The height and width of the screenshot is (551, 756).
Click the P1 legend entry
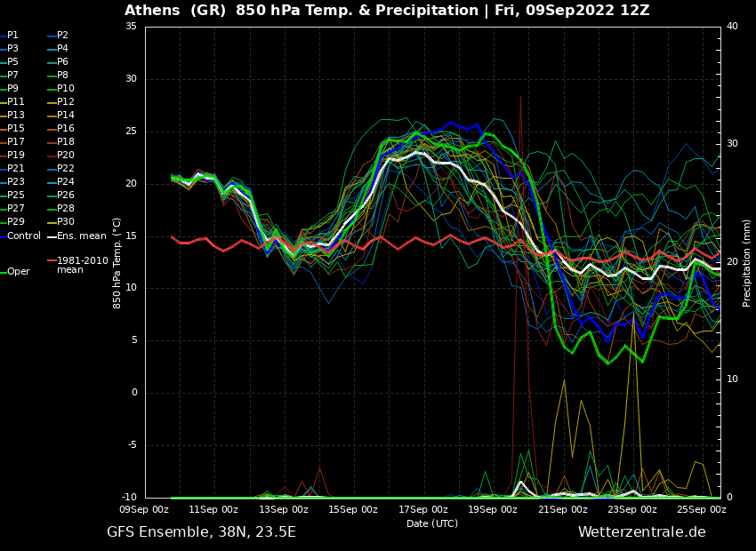12,36
